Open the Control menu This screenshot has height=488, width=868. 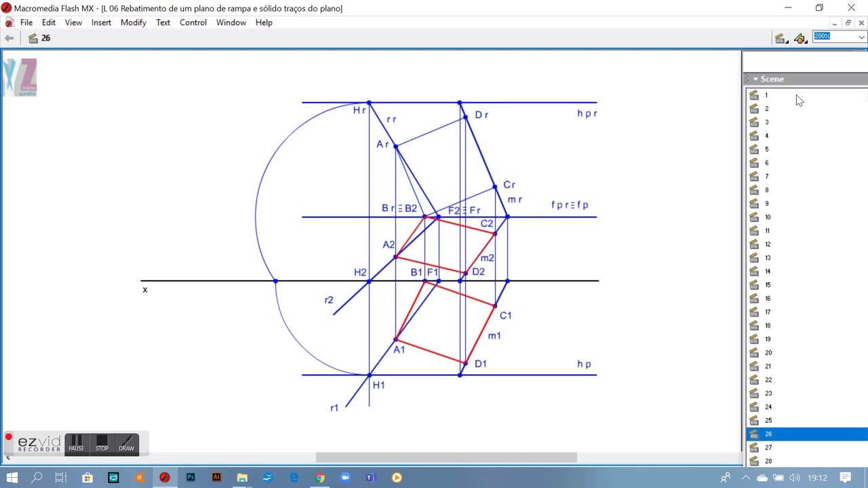[x=193, y=22]
